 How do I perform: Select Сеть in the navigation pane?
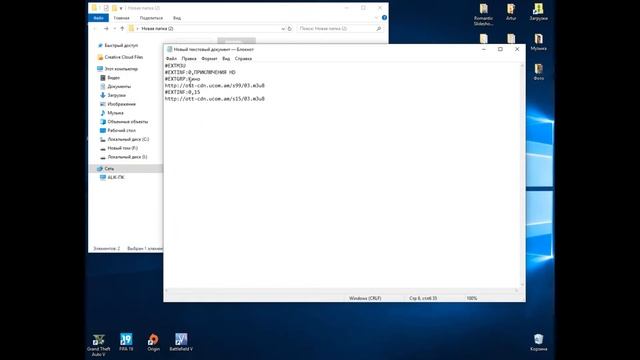coord(109,169)
